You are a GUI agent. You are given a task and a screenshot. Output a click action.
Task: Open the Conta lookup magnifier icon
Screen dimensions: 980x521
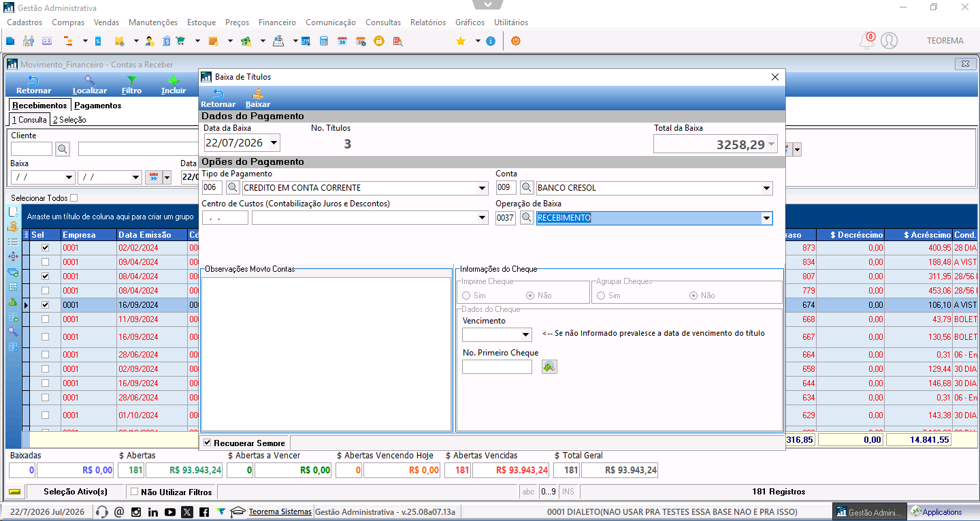tap(526, 188)
